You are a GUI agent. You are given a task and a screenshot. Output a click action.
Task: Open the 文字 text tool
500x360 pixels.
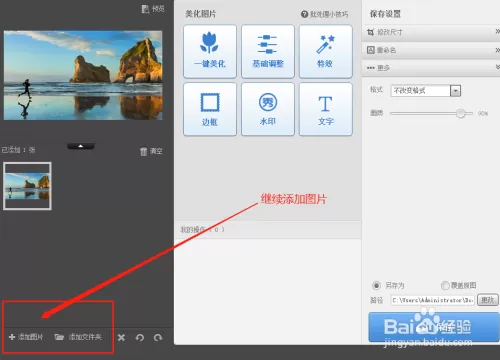point(326,109)
